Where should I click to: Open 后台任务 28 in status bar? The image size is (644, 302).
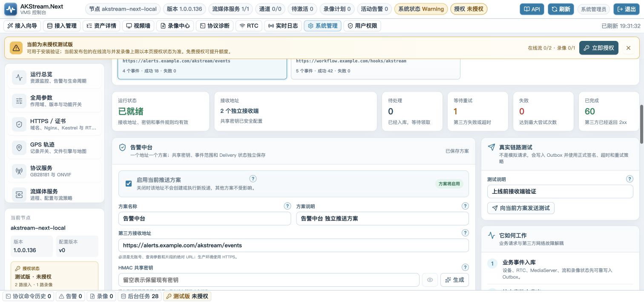[x=140, y=296]
